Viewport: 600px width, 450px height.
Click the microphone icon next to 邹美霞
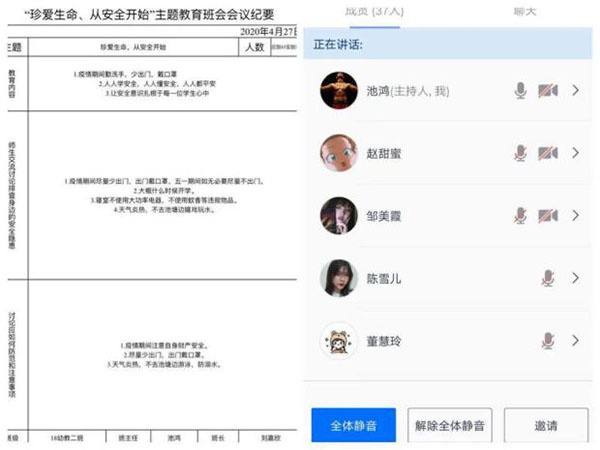pyautogui.click(x=520, y=215)
